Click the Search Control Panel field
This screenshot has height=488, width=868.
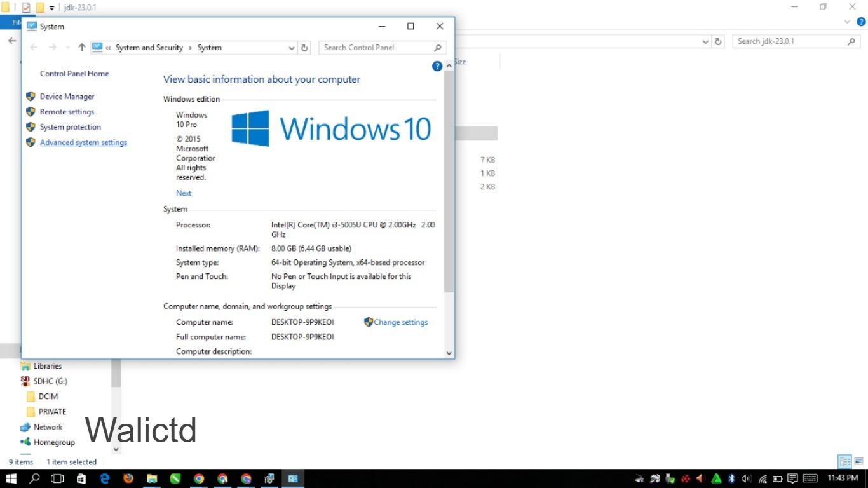point(383,48)
